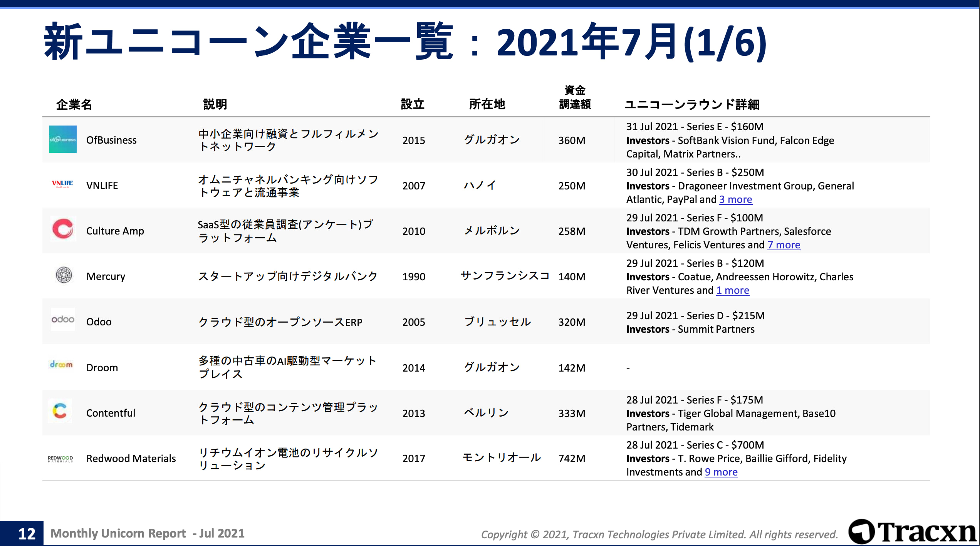Click the モントリオール location cell
This screenshot has height=546, width=980.
(x=502, y=457)
